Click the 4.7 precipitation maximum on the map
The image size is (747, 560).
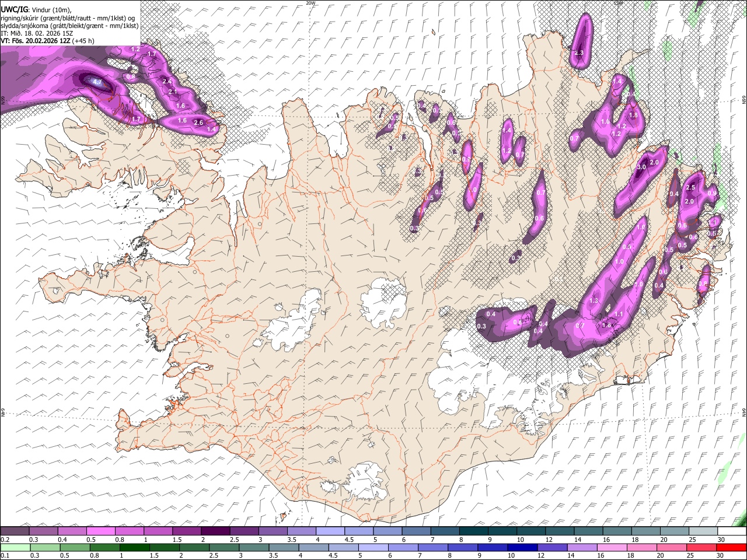point(98,83)
